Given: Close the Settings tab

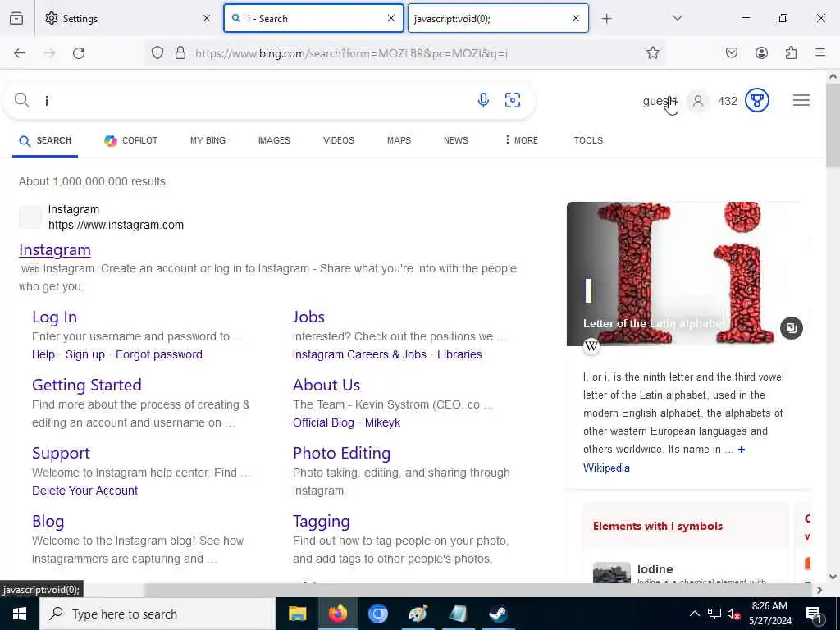Looking at the screenshot, I should click(207, 18).
